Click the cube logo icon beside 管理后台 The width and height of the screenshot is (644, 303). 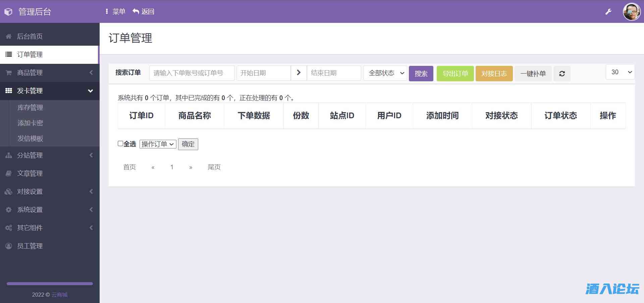8,12
